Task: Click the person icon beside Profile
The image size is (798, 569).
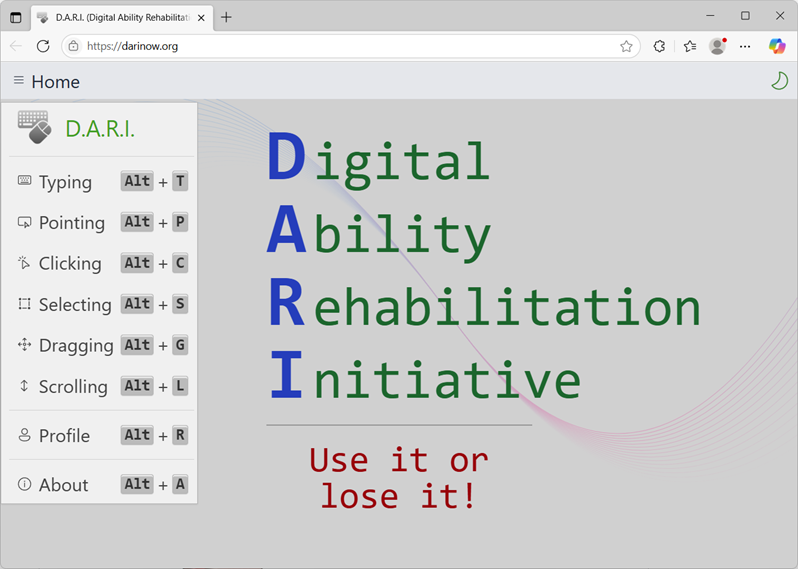Action: [x=24, y=435]
